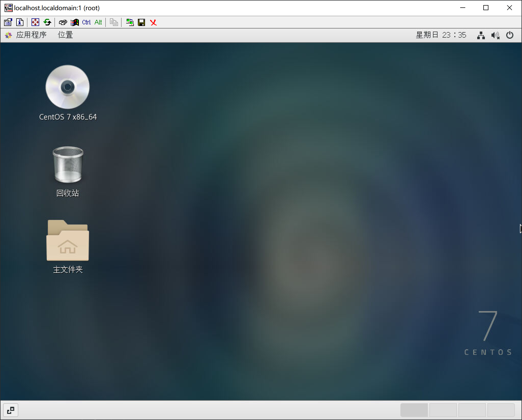
Task: Click the 回收站 label text
Action: pyautogui.click(x=68, y=193)
